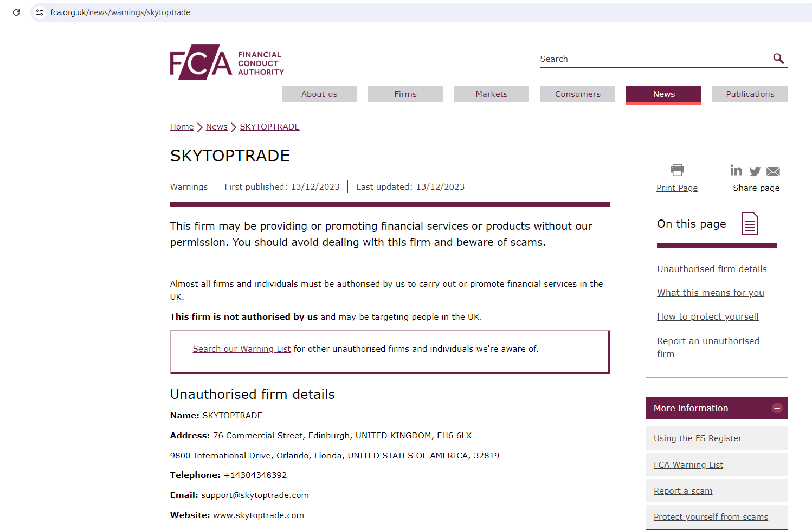Click the FCA logo
Viewport: 812px width, 530px height.
pos(227,62)
